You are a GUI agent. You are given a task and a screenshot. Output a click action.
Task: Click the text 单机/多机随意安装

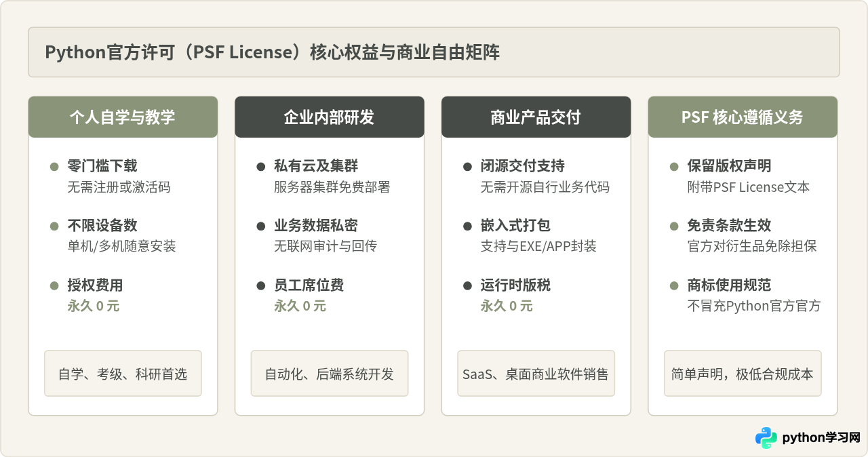(x=121, y=246)
